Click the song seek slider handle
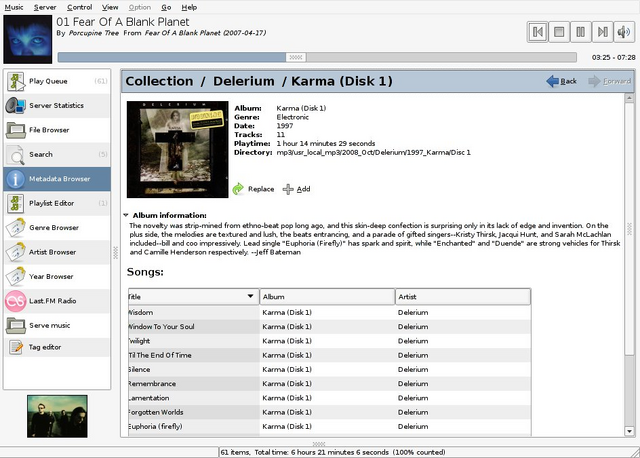 coord(296,57)
